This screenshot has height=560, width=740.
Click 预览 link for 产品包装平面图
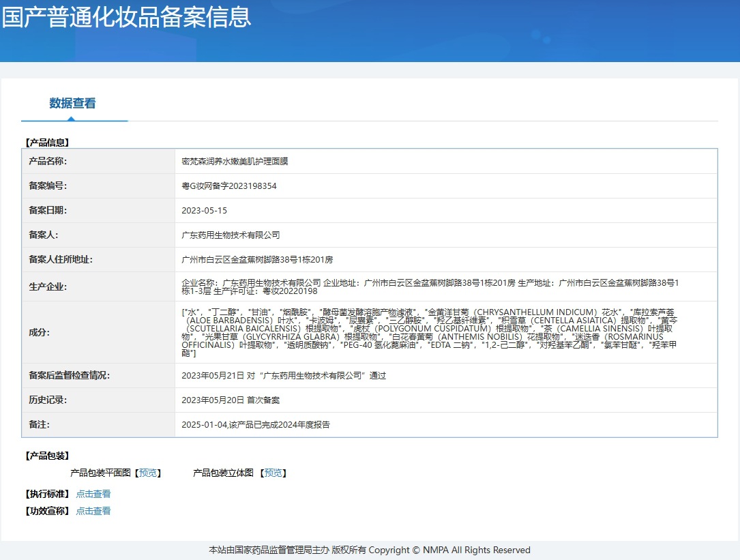tap(148, 473)
